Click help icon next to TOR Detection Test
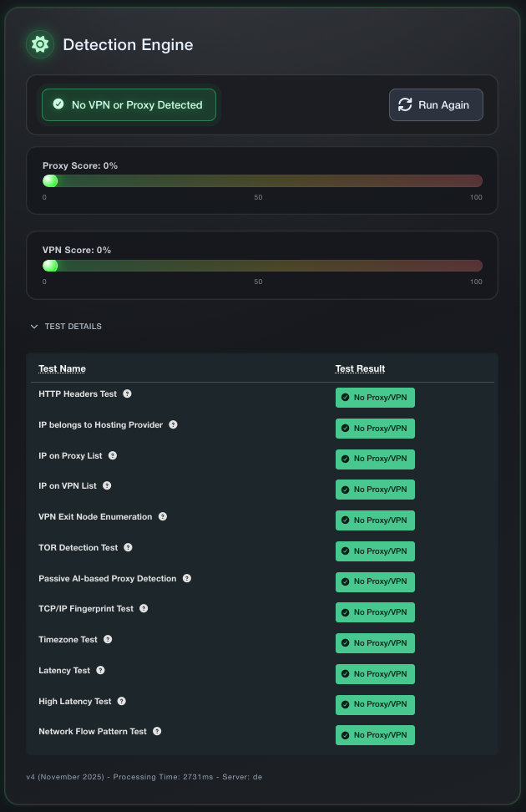The image size is (526, 812). 128,547
